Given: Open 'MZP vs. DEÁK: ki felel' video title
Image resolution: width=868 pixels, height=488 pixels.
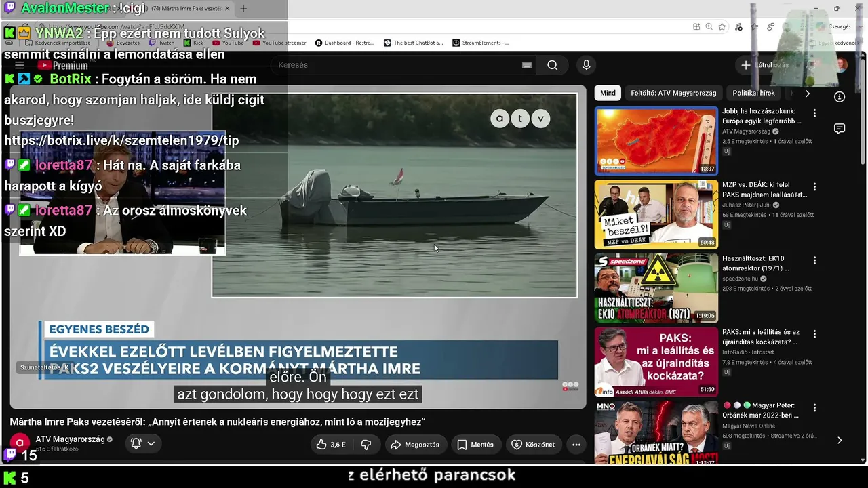Looking at the screenshot, I should click(x=765, y=190).
